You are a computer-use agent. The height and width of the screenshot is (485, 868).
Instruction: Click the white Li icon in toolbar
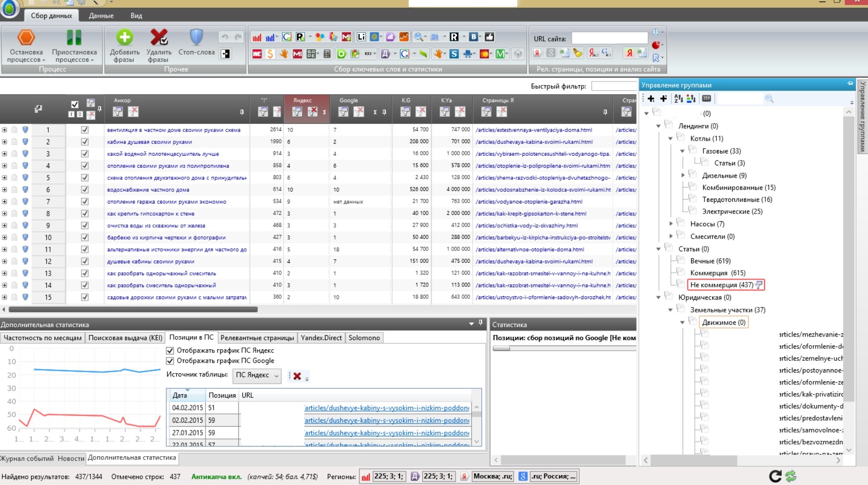point(361,37)
